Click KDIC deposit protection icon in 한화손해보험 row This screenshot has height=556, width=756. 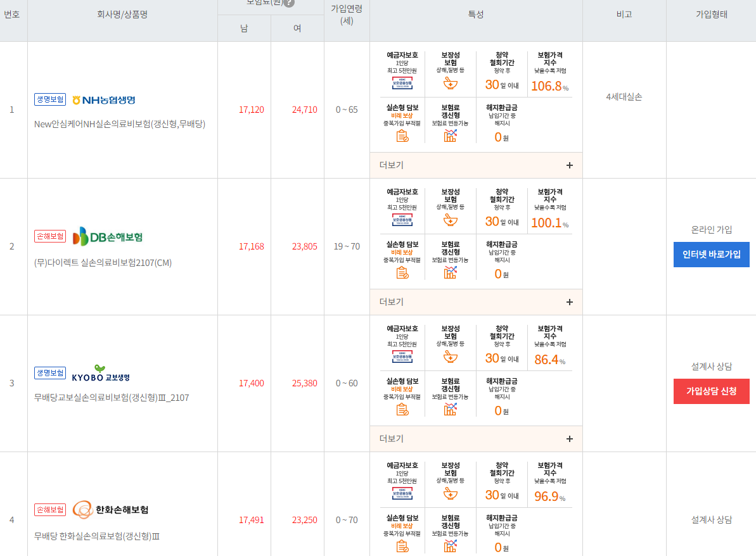click(402, 494)
